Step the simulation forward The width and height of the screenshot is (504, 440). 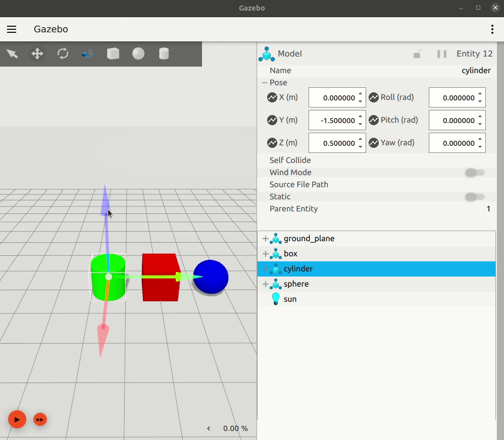tap(40, 419)
